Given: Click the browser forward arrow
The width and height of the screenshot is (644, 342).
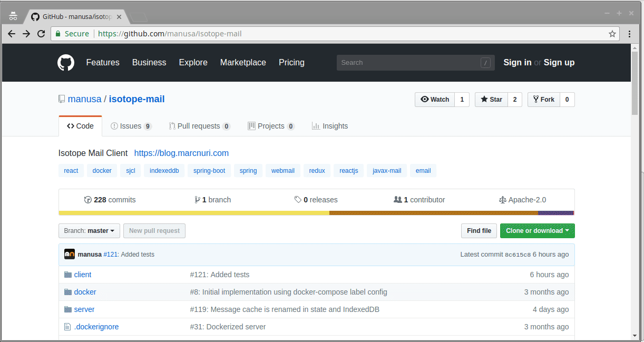Looking at the screenshot, I should [x=26, y=34].
